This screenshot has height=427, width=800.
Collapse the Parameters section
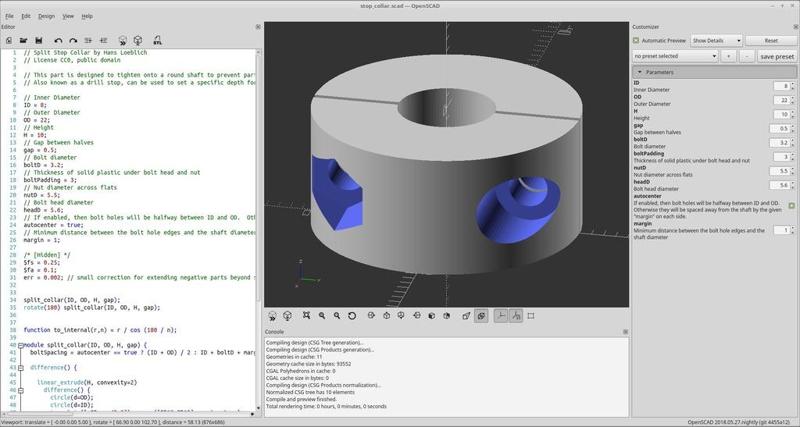click(639, 72)
